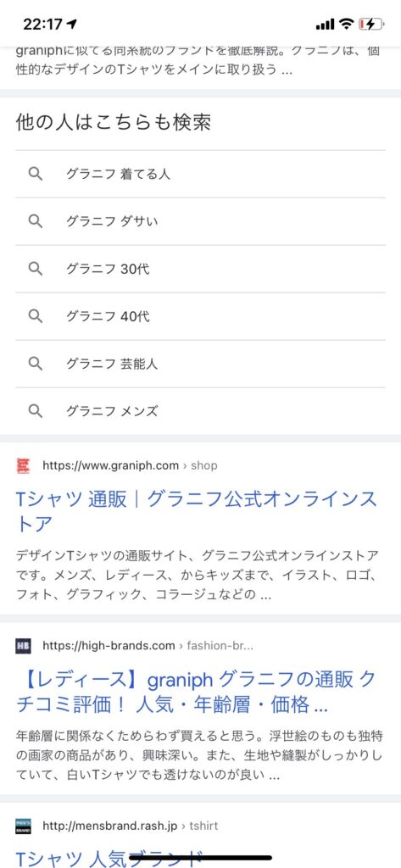401x868 pixels.
Task: Select suggestion グラニフ 芸能人
Action: 200,364
